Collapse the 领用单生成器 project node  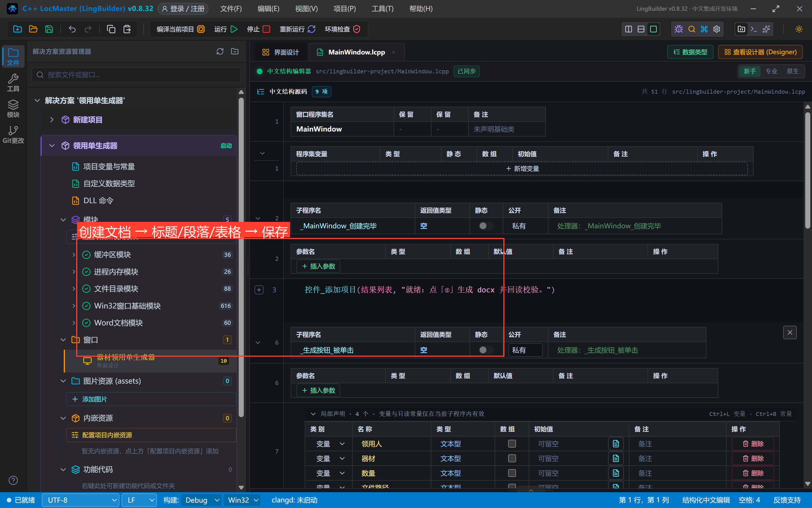(52, 145)
